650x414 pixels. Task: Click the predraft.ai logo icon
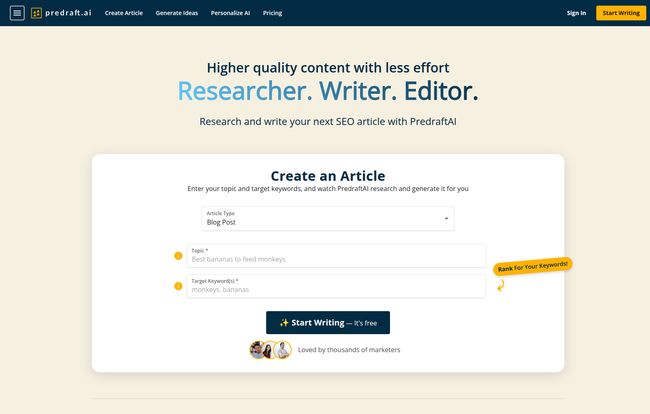click(x=36, y=13)
